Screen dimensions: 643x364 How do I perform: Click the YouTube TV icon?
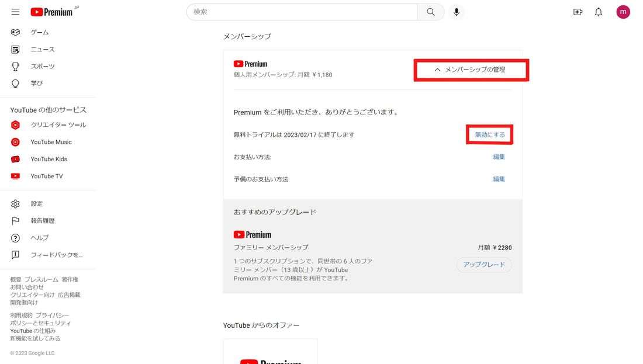tap(15, 176)
